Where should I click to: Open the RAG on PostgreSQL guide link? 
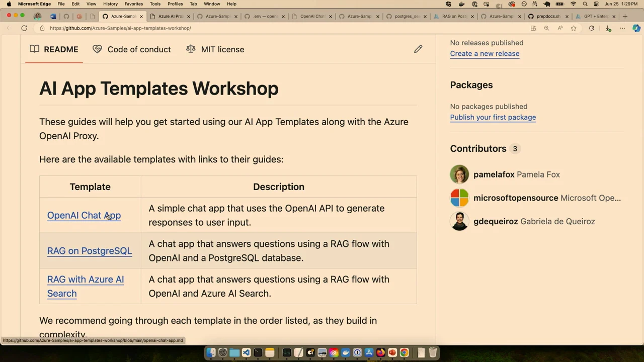[x=90, y=251]
